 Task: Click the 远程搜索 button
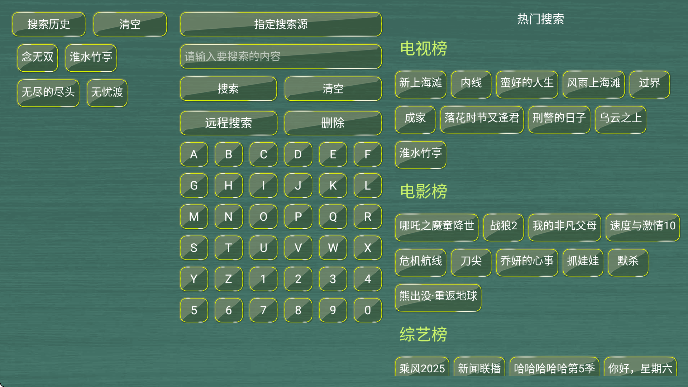click(228, 123)
